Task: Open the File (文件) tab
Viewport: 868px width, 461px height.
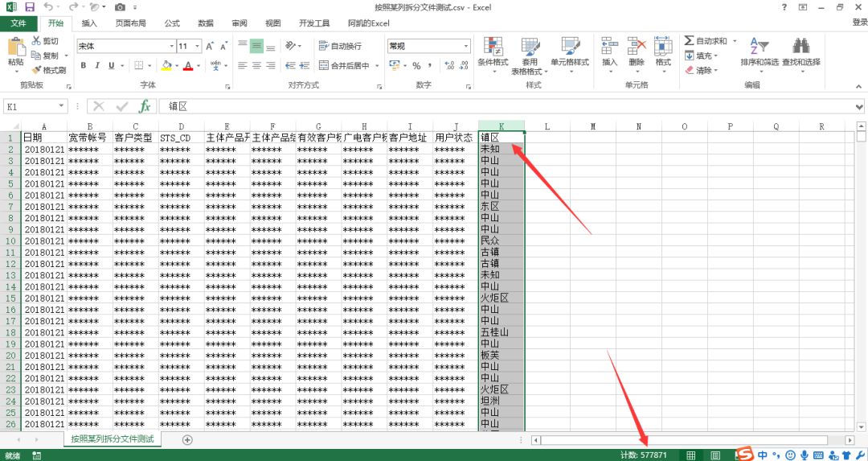Action: coord(18,23)
